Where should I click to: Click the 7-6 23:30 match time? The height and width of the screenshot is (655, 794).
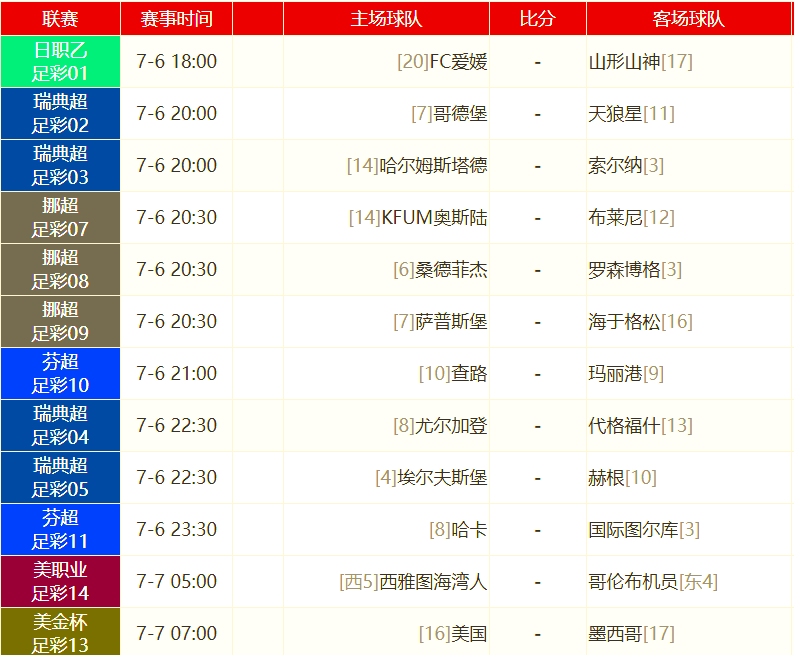tap(176, 529)
